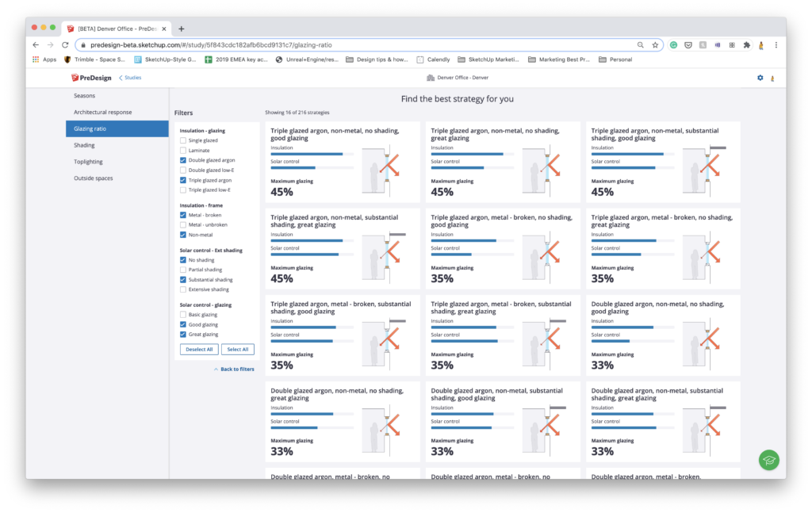Viewport: 812px width, 513px height.
Task: Select the Glazing ratio sidebar item
Action: [x=117, y=128]
